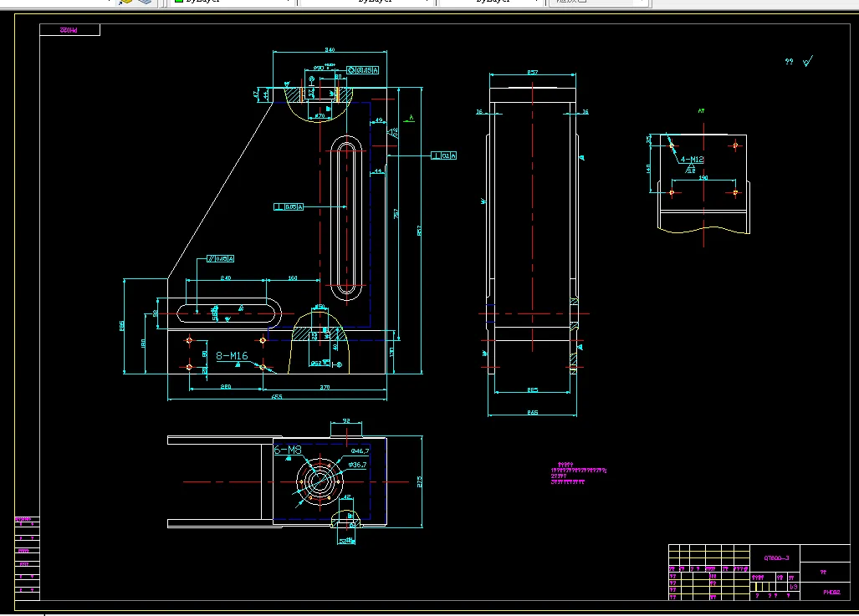Image resolution: width=859 pixels, height=616 pixels.
Task: Pick the 42 dimension in the bottom view
Action: [x=347, y=497]
